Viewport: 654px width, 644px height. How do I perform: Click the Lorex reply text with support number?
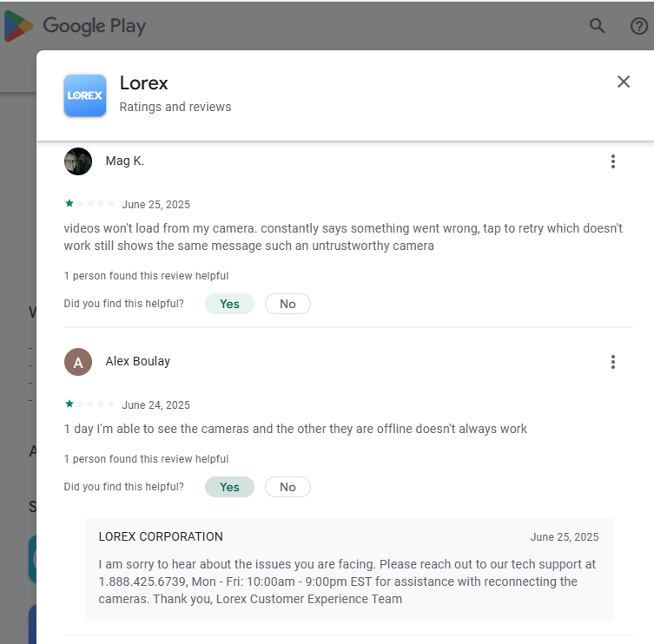pyautogui.click(x=347, y=582)
